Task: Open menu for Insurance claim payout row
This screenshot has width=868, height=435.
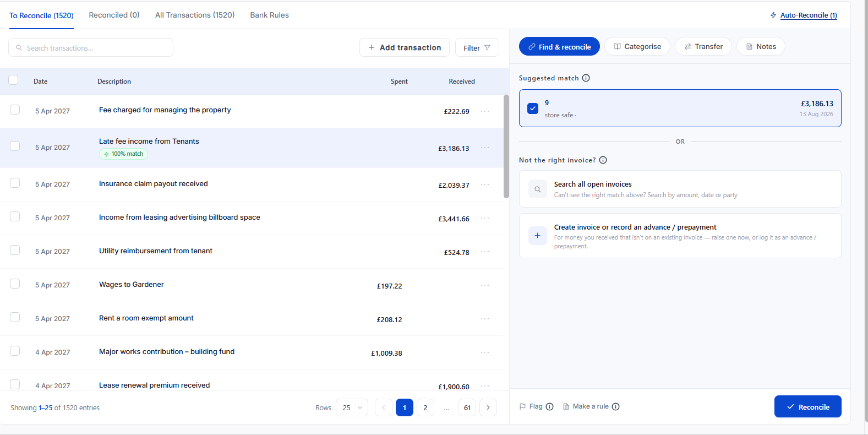Action: pos(485,184)
